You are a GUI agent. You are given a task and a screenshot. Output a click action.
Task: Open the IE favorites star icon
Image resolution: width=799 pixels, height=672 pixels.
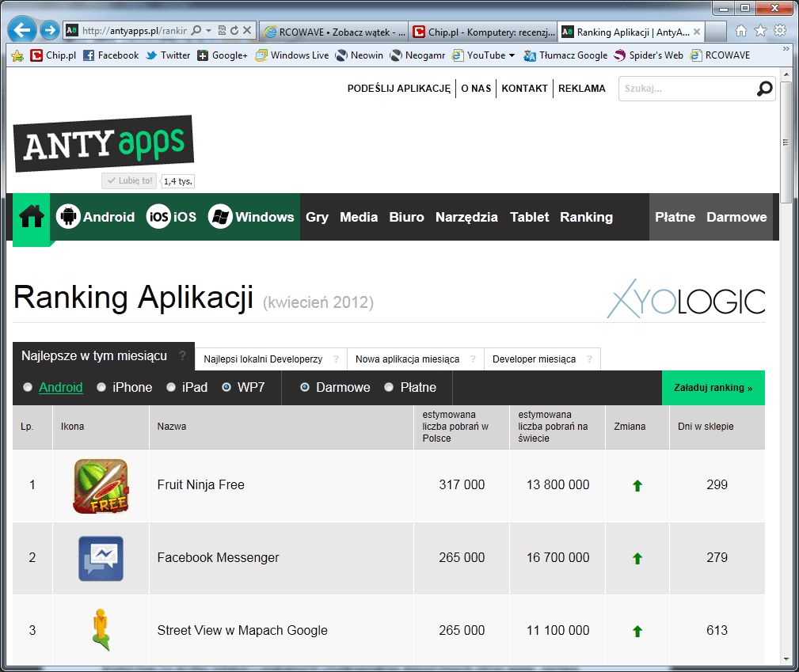coord(760,31)
